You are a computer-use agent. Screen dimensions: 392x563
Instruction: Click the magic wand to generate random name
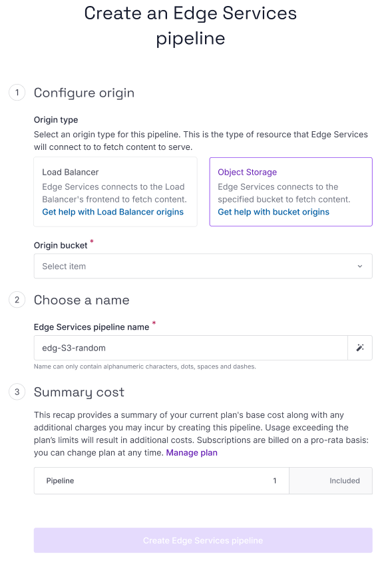360,347
